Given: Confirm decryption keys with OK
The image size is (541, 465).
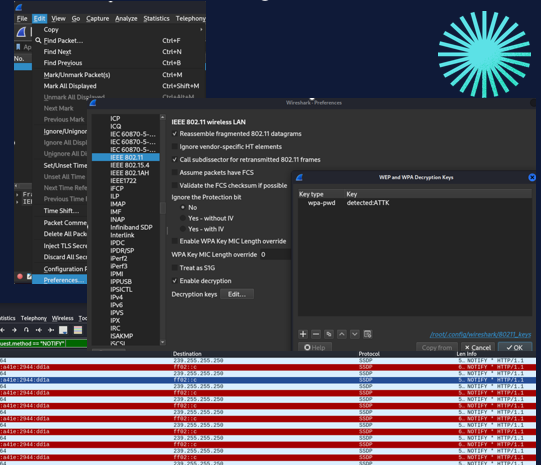Looking at the screenshot, I should (515, 347).
